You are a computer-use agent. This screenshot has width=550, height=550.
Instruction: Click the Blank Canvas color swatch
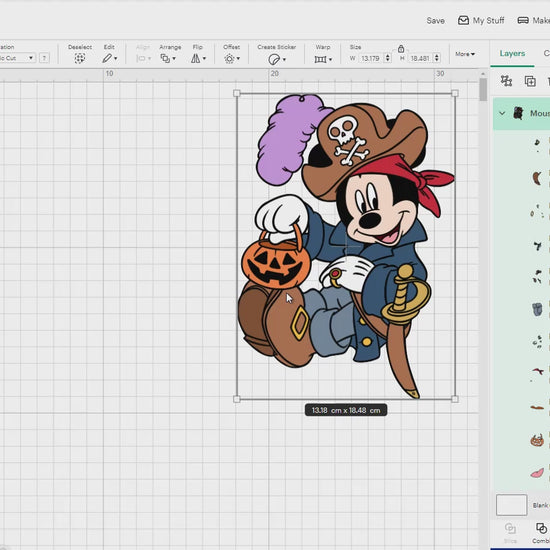tap(511, 505)
